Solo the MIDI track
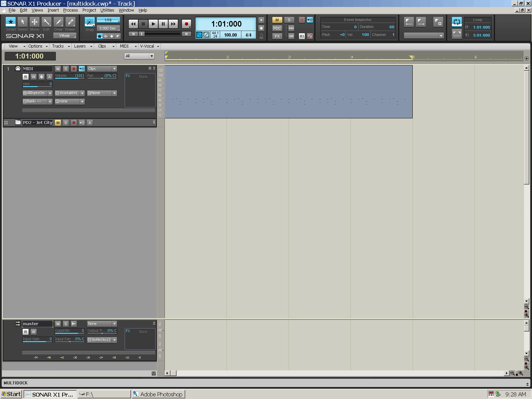This screenshot has height=399, width=532. [66, 69]
